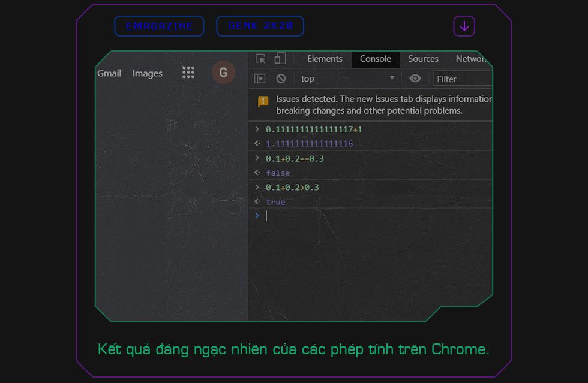Viewport: 588px width, 383px height.
Task: Select the inspect element cursor icon
Action: (x=260, y=59)
